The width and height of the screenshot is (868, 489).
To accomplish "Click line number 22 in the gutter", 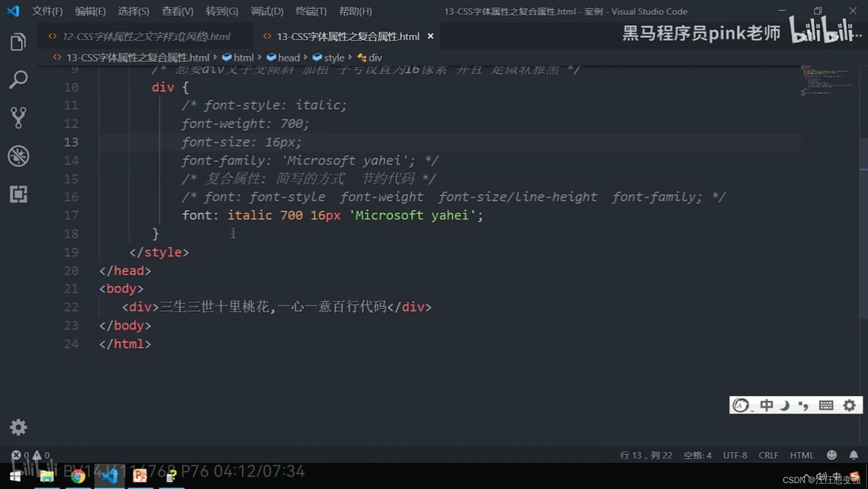I will pos(71,307).
